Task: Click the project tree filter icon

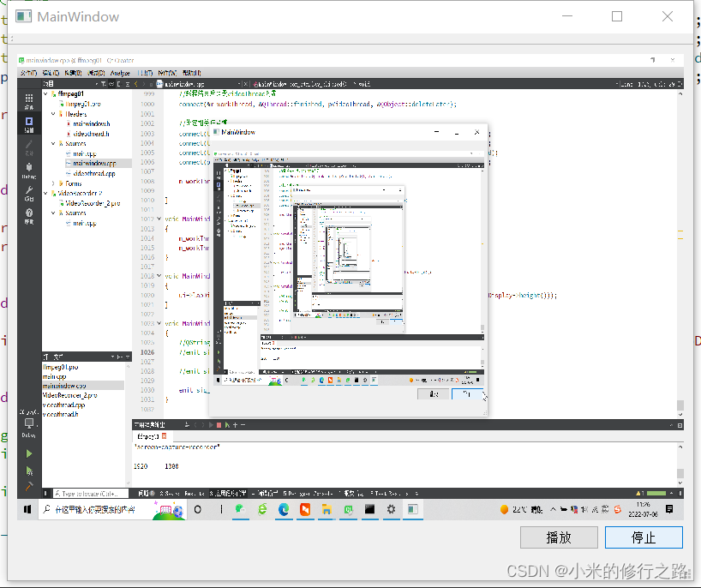Action: point(104,84)
